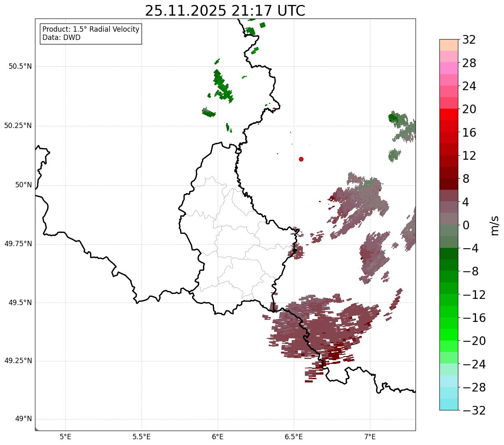Click the colorbar tick label 0
The height and width of the screenshot is (445, 504).
(466, 225)
